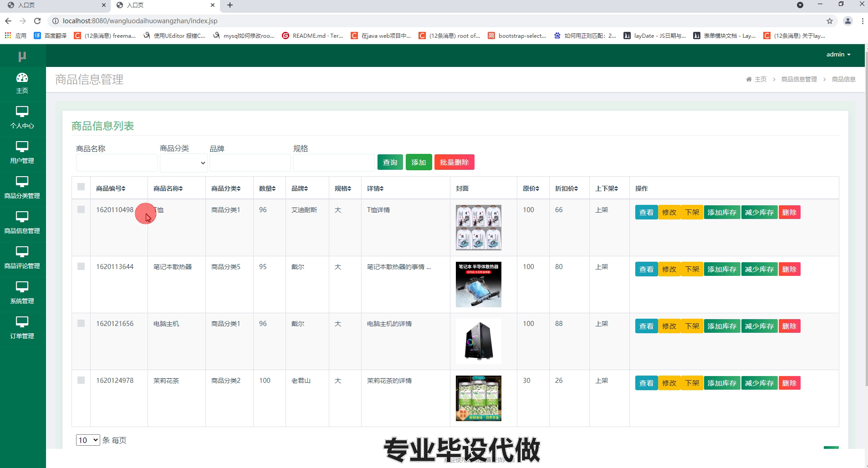
Task: Click 减少库存 for T恤 row
Action: (759, 212)
